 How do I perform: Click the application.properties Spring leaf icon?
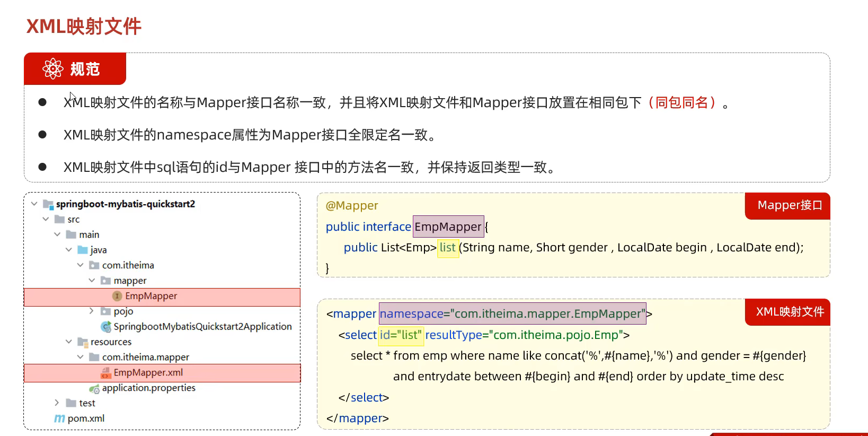(94, 389)
